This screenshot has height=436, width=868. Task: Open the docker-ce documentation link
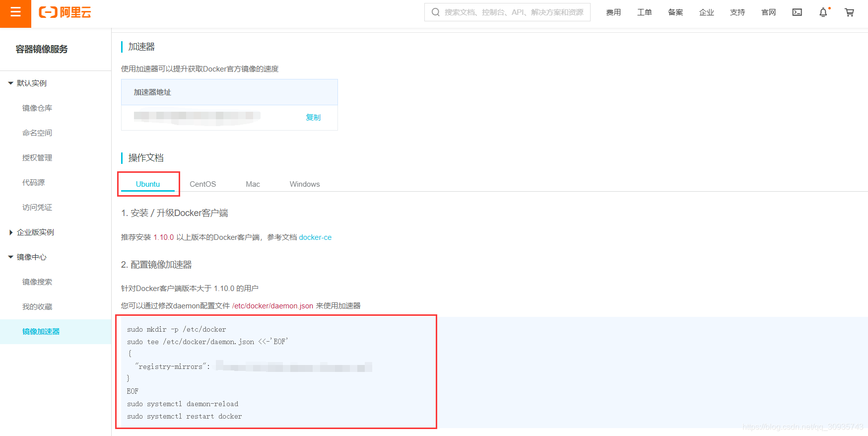tap(315, 237)
